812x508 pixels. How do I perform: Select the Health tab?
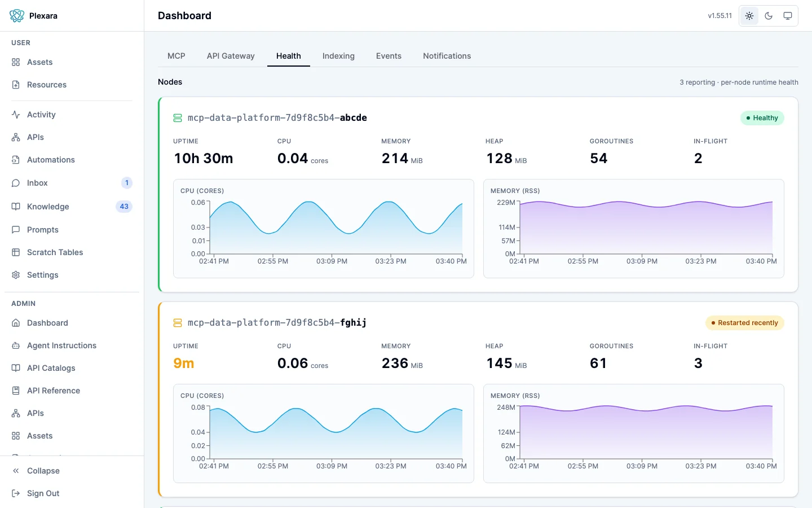point(289,56)
